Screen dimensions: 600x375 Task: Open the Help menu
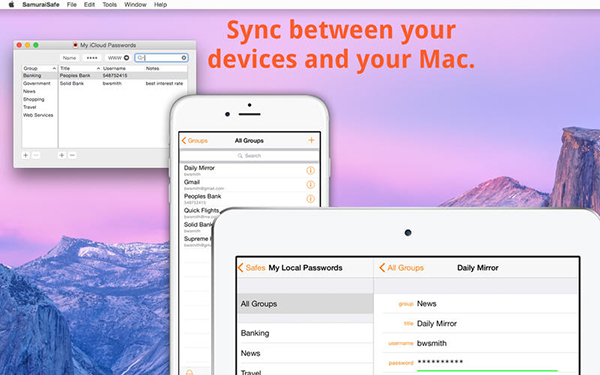point(160,5)
